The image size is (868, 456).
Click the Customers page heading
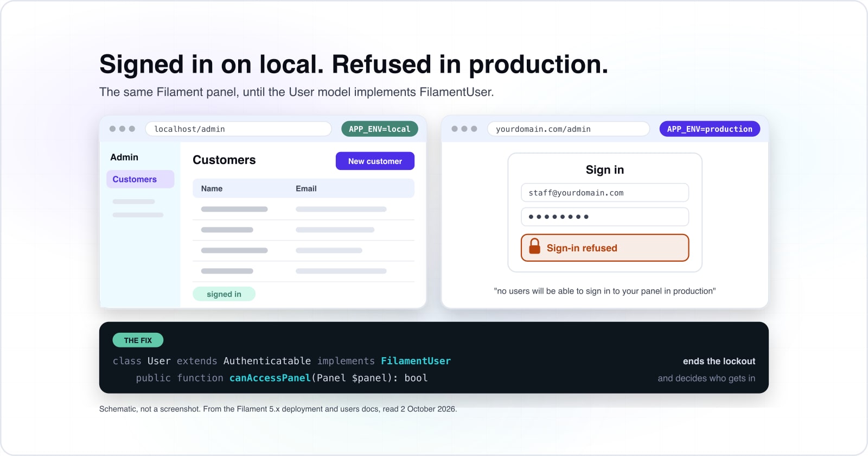coord(224,160)
